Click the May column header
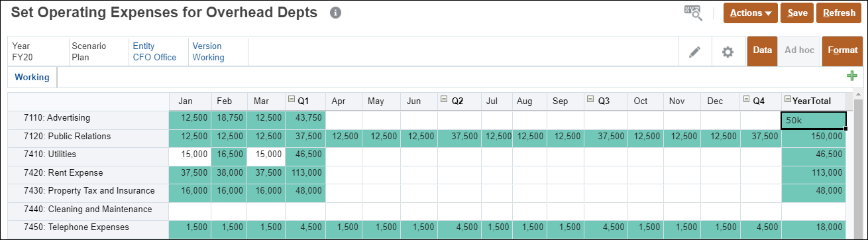This screenshot has width=868, height=240. tap(381, 101)
